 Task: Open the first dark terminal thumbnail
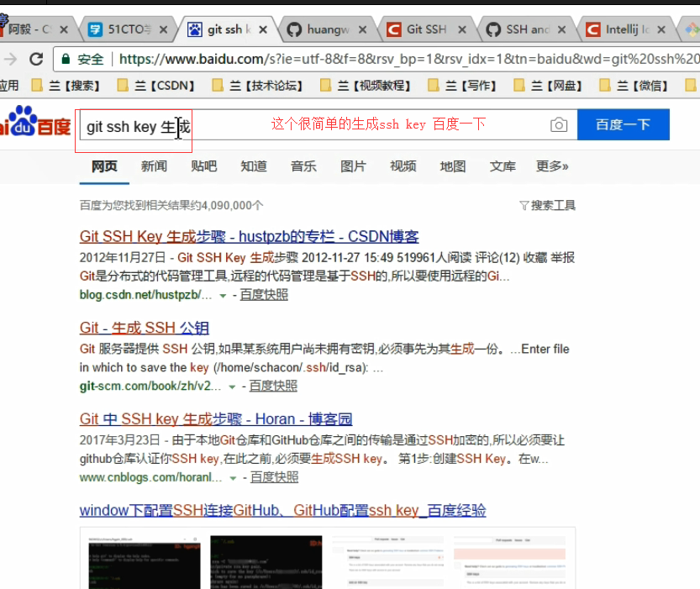pos(145,562)
